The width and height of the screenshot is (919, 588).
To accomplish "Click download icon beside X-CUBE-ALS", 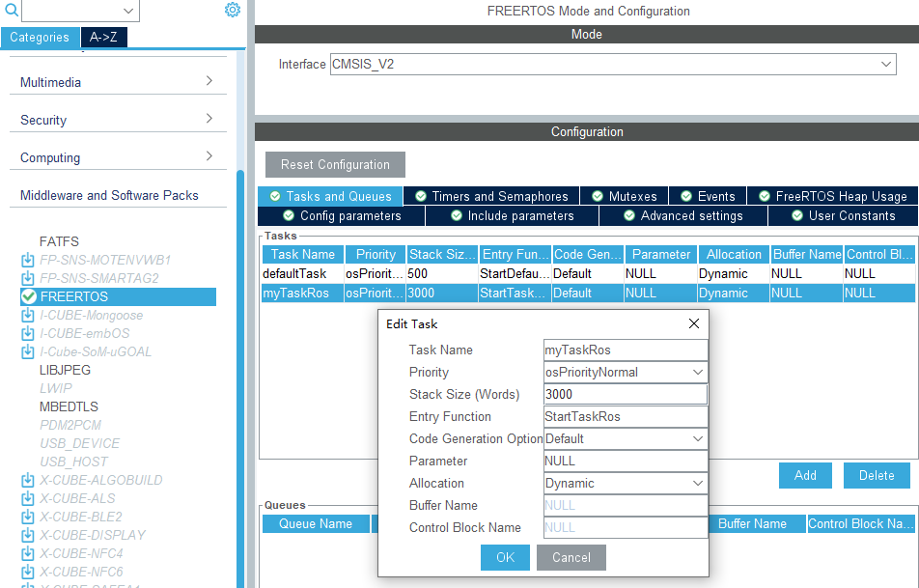I will point(28,498).
